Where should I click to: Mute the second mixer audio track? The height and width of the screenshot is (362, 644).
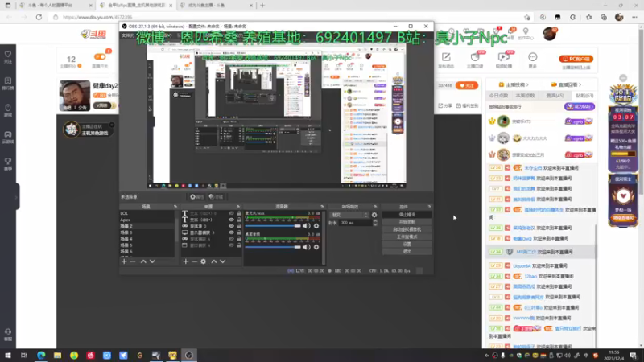click(307, 247)
